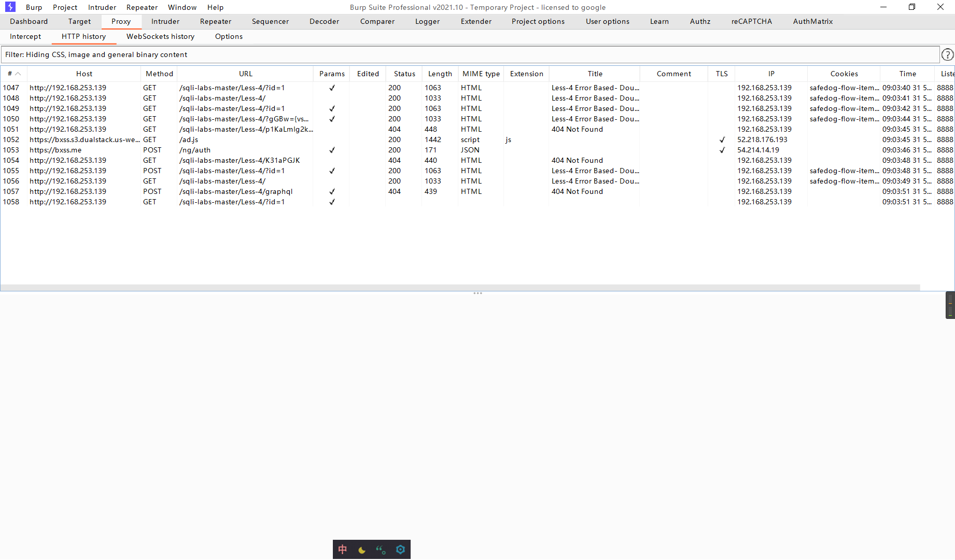955x560 pixels.
Task: Sort by the Length column header
Action: tap(440, 74)
